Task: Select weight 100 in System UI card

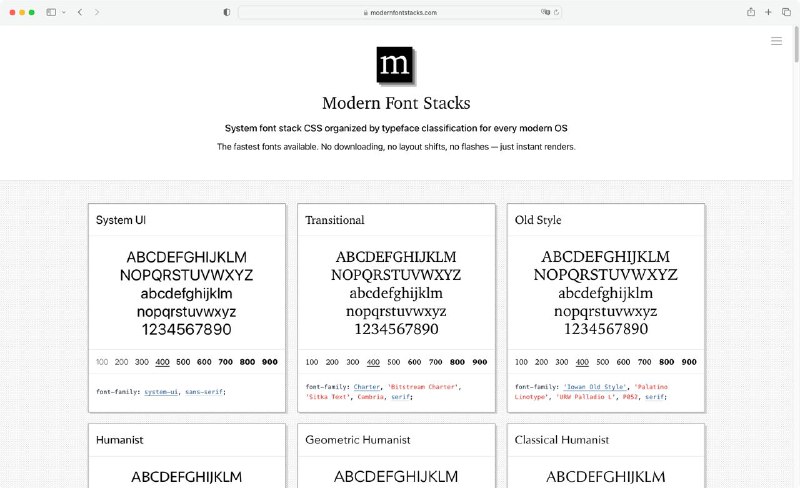Action: pos(102,362)
